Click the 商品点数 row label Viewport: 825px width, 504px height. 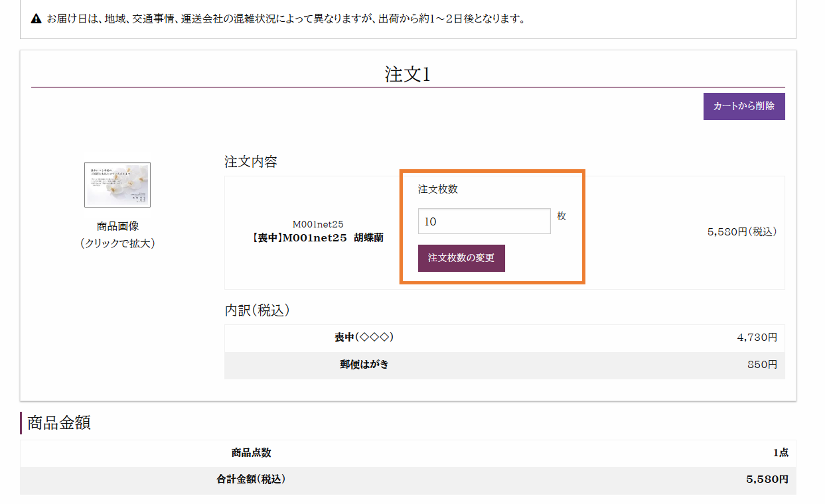pos(251,453)
